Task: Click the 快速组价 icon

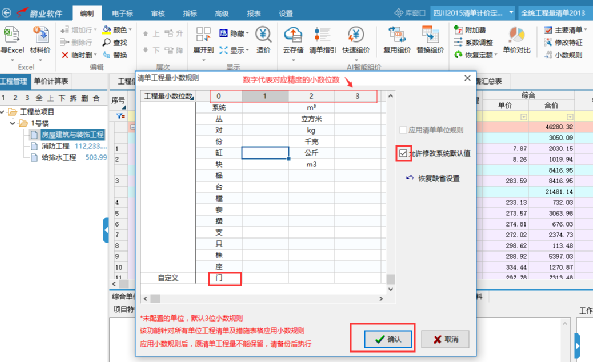Action: coord(355,35)
